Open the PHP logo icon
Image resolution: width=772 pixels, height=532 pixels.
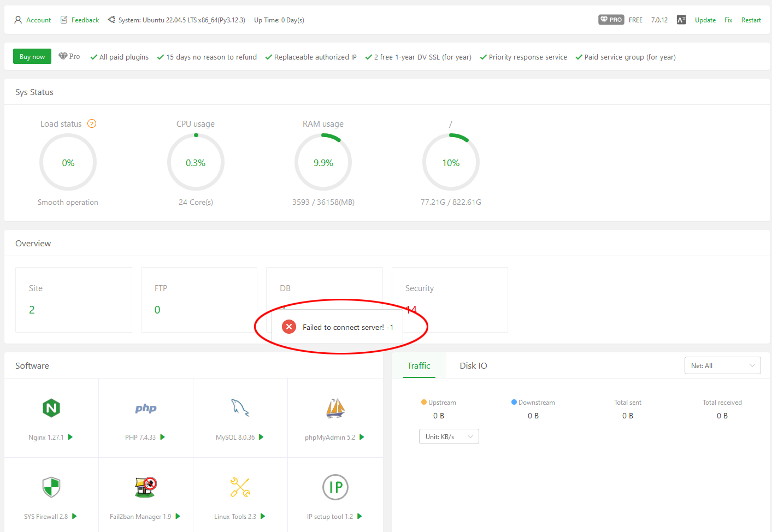(146, 408)
